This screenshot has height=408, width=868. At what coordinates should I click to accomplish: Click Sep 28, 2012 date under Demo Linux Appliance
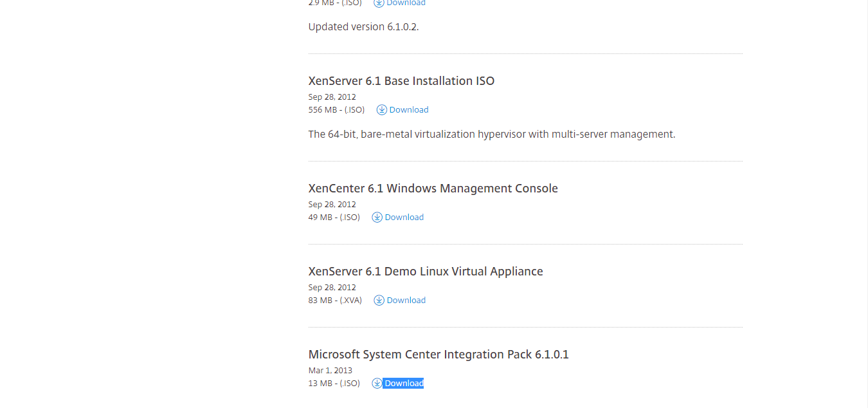(332, 287)
